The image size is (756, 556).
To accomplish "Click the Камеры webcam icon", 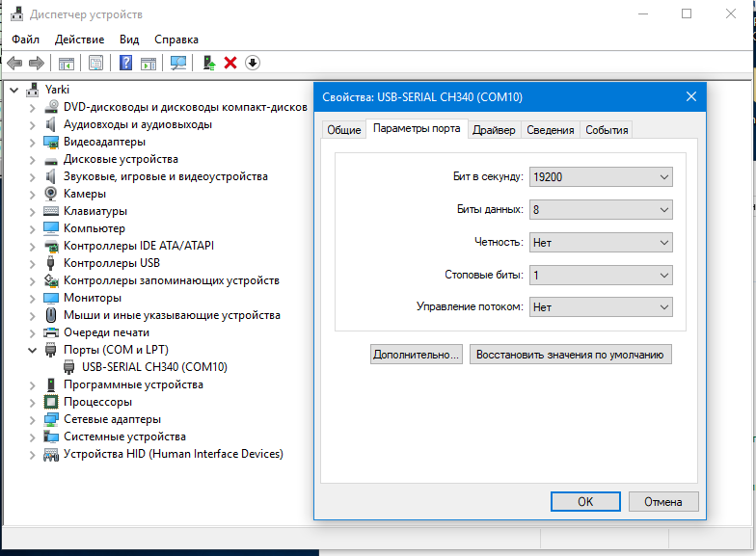I will (50, 193).
